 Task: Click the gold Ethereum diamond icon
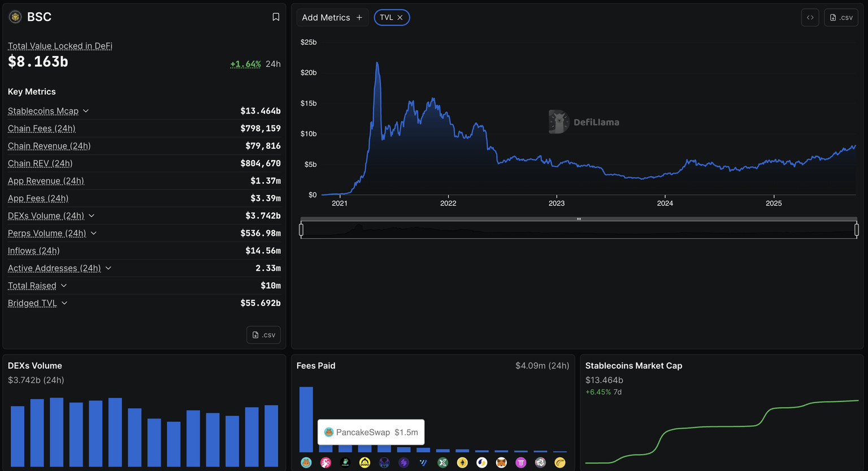point(462,463)
